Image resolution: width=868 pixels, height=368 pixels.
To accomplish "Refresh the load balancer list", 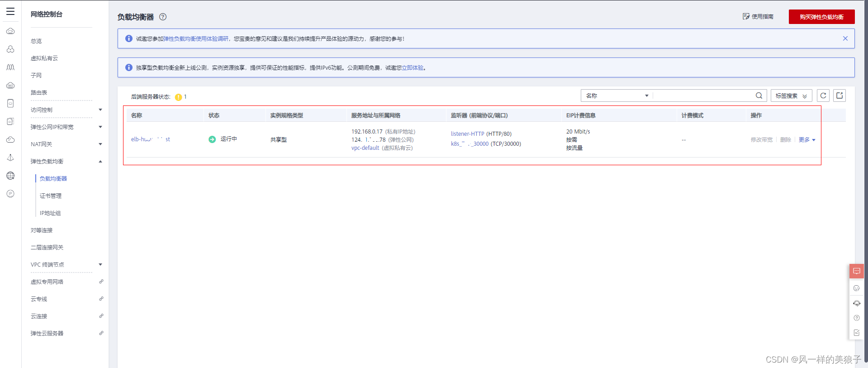I will pos(823,96).
